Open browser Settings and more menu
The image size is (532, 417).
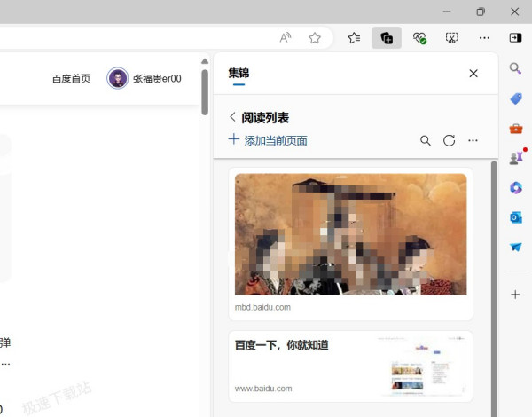point(484,37)
